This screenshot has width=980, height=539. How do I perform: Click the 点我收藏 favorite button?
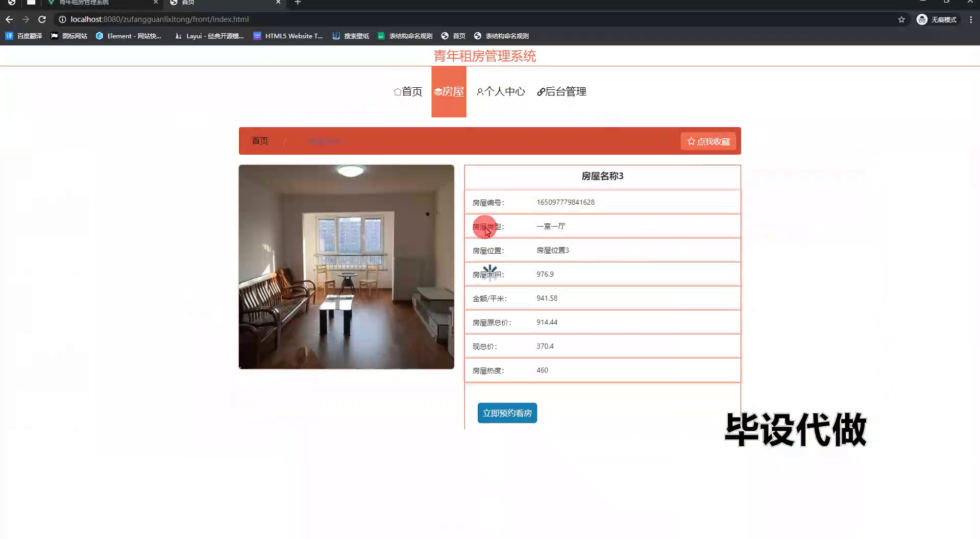coord(708,141)
